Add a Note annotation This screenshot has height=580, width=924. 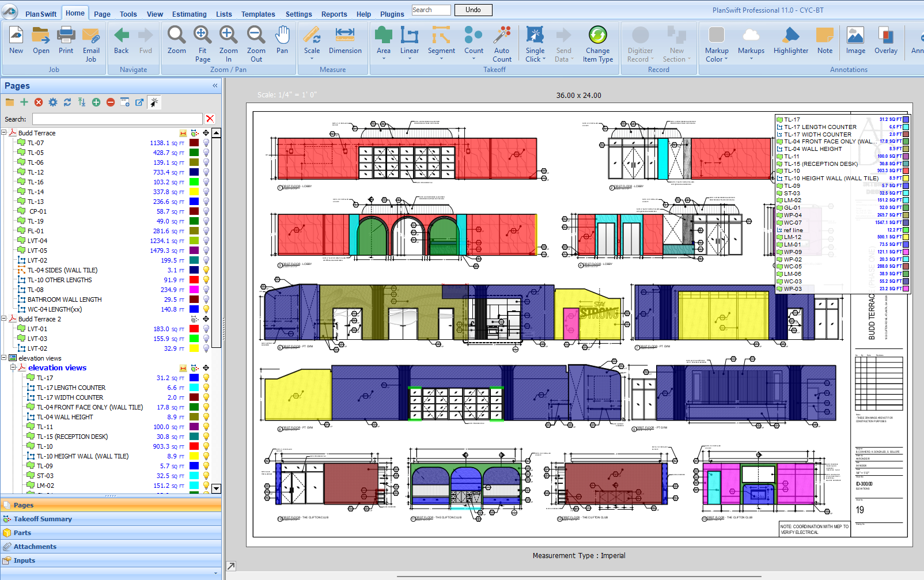pos(825,36)
